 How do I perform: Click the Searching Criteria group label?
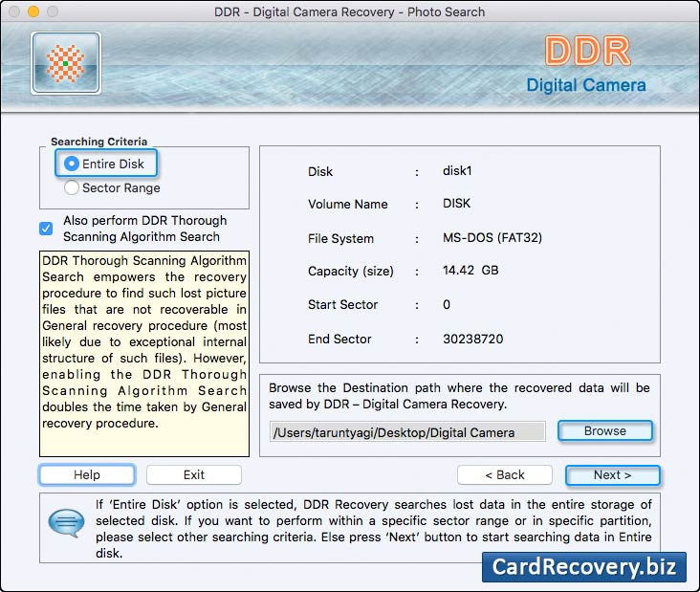coord(98,142)
